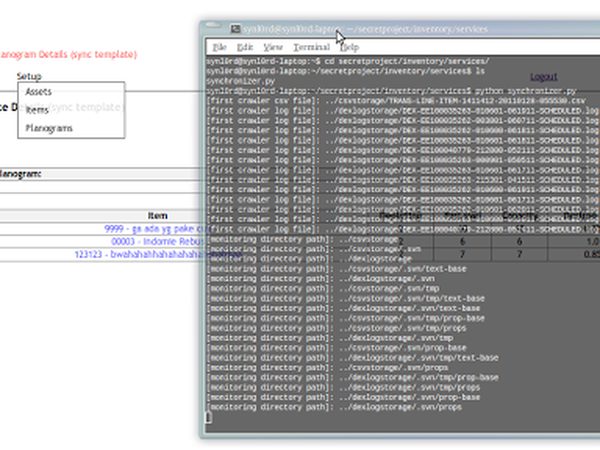
Task: Open the Edit menu in the terminal
Action: (x=245, y=47)
